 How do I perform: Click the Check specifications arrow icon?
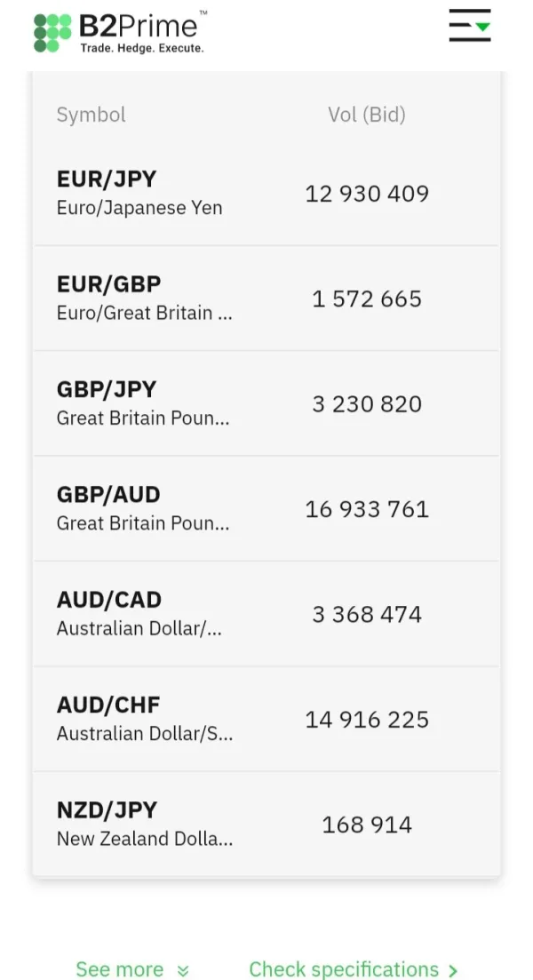453,970
